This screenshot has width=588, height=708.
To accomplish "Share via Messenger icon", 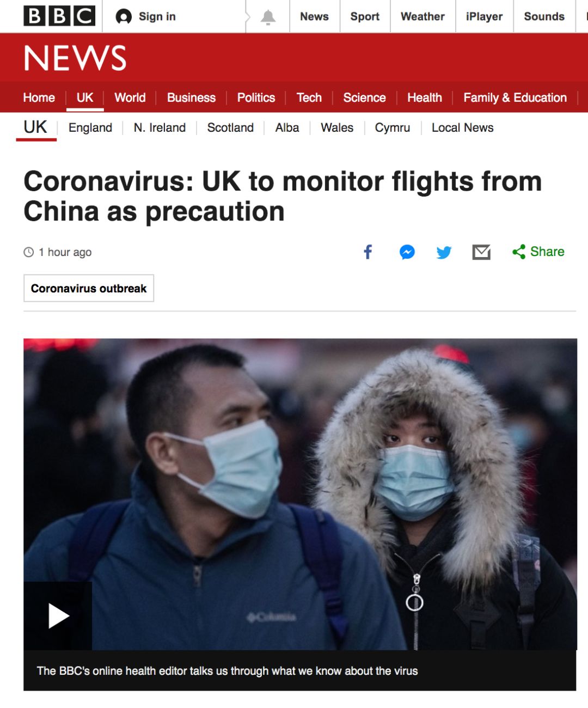I will pyautogui.click(x=407, y=252).
